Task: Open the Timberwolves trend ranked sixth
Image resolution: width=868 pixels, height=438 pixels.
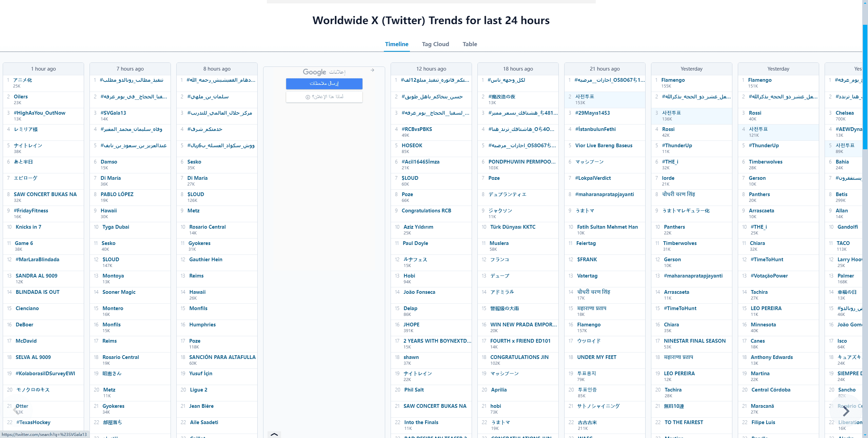Action: click(766, 162)
